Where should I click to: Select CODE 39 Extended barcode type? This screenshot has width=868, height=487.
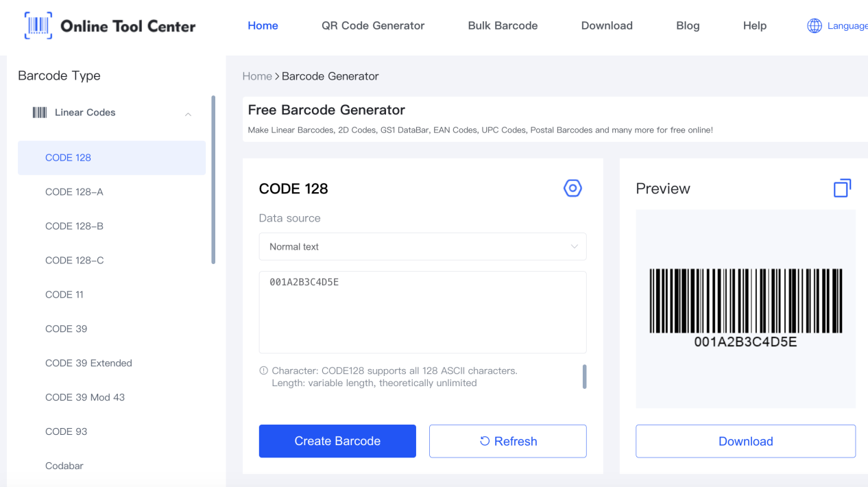click(x=88, y=363)
